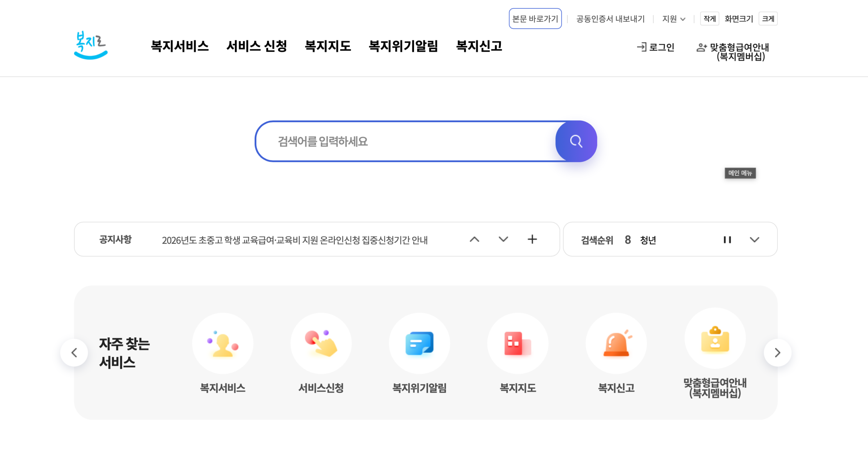
Task: Expand the 지원 dropdown menu
Action: pos(673,19)
